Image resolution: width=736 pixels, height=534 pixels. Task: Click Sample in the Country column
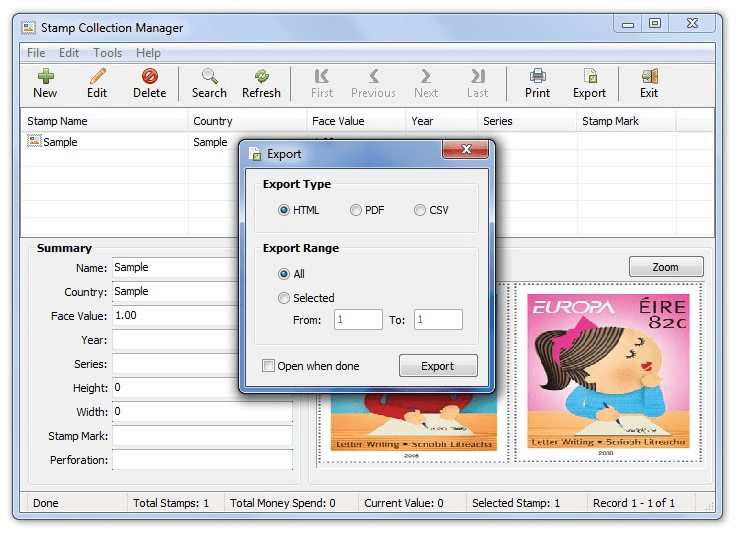[x=210, y=142]
